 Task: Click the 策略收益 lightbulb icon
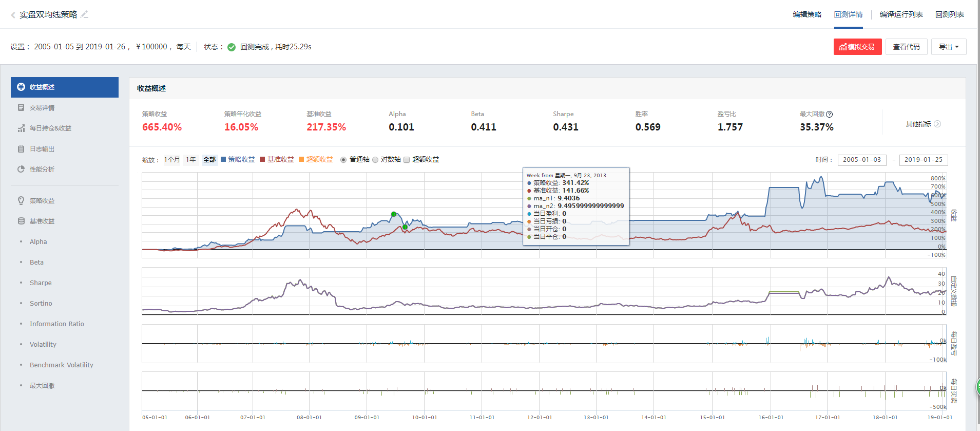pyautogui.click(x=21, y=200)
